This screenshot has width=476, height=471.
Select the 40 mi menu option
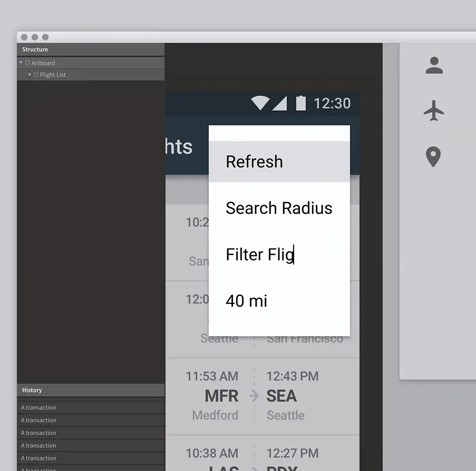click(x=279, y=301)
